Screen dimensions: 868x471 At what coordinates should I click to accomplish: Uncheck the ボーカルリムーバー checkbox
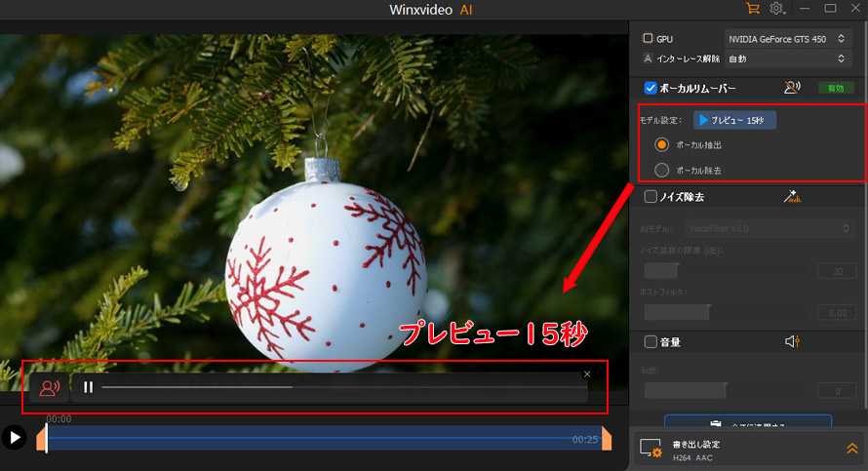pyautogui.click(x=651, y=88)
